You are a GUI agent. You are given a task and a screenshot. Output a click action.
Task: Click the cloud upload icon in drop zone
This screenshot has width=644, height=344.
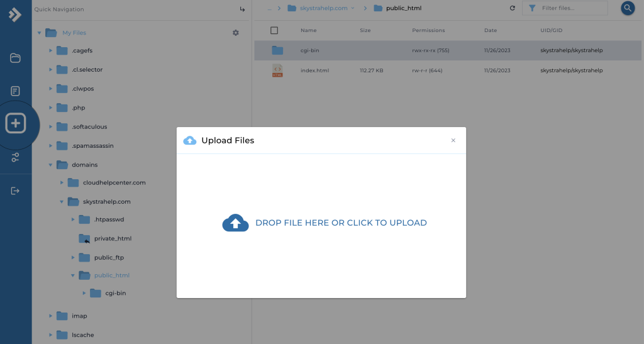click(x=236, y=223)
